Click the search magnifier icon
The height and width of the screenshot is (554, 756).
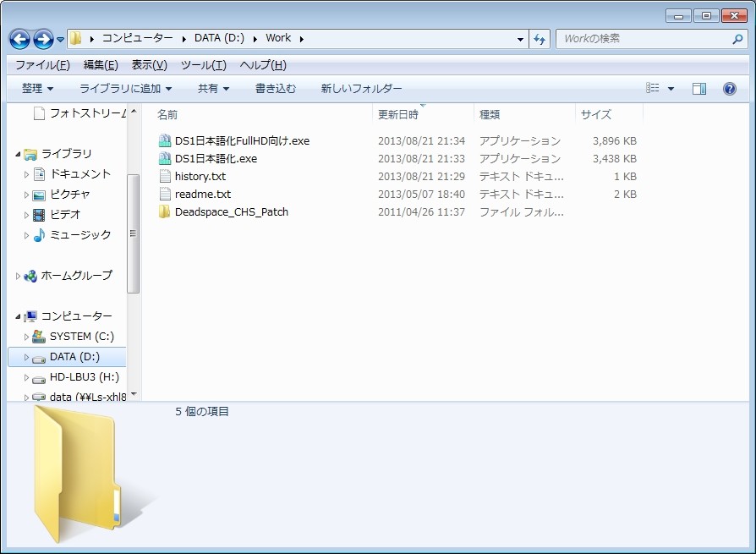[x=737, y=39]
